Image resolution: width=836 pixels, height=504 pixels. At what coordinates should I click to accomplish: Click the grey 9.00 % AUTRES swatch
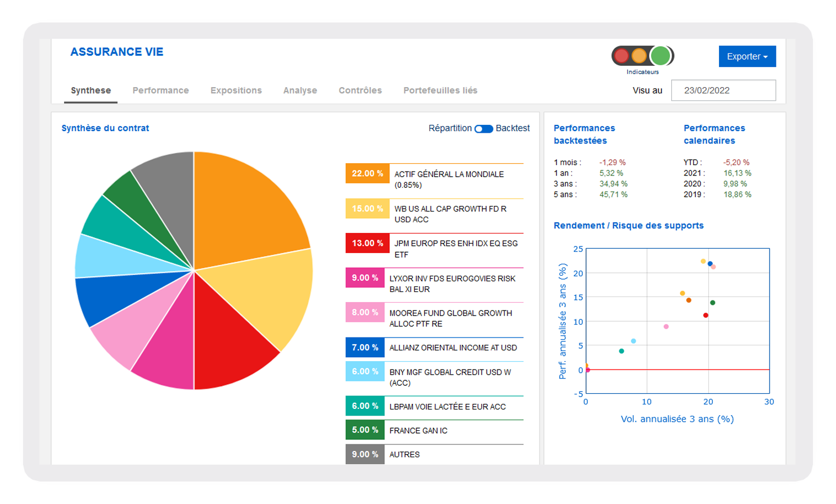(365, 454)
